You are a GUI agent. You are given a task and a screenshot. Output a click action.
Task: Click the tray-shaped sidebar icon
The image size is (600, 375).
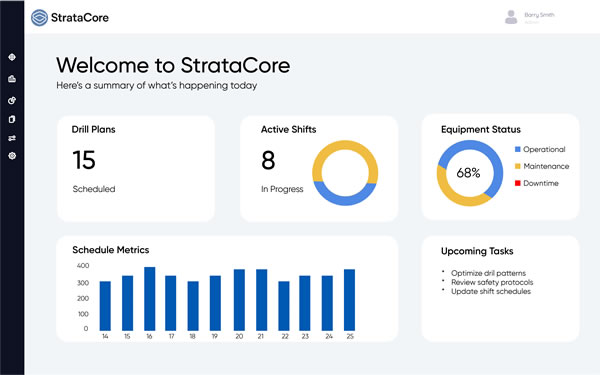click(12, 79)
